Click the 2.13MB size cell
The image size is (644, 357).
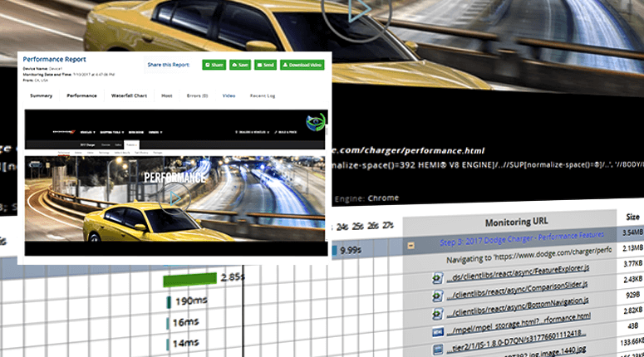pos(632,248)
